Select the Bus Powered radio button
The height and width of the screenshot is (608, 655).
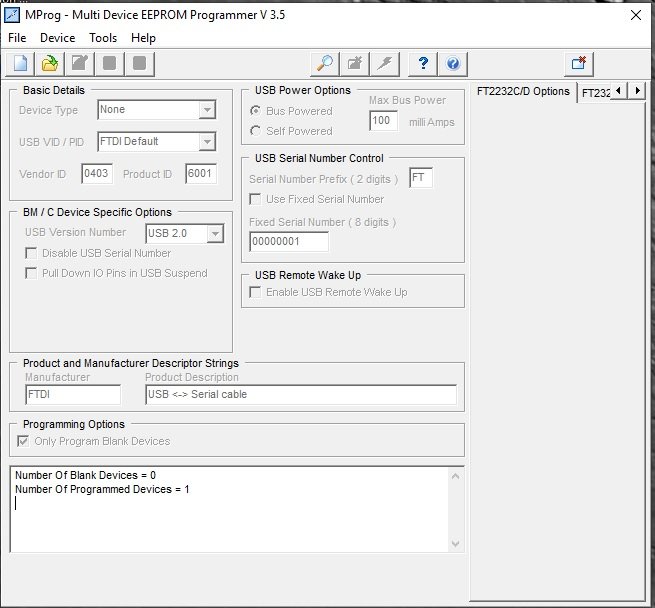pyautogui.click(x=255, y=111)
